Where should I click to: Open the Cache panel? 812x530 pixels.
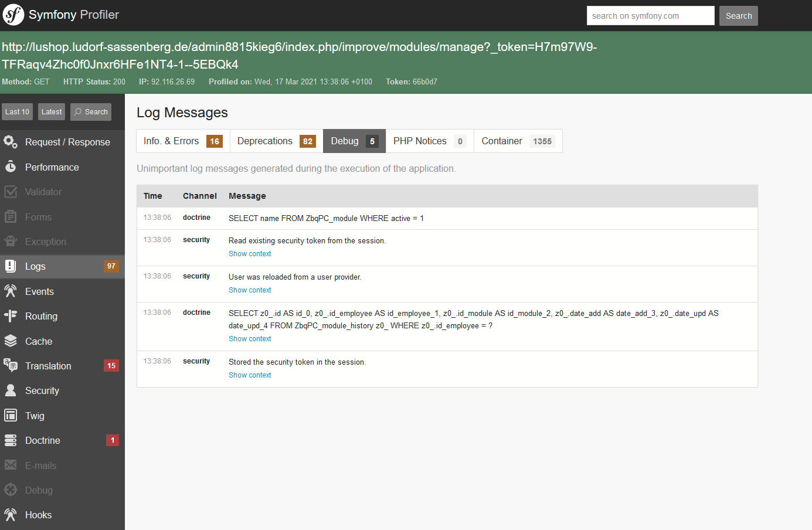coord(62,341)
